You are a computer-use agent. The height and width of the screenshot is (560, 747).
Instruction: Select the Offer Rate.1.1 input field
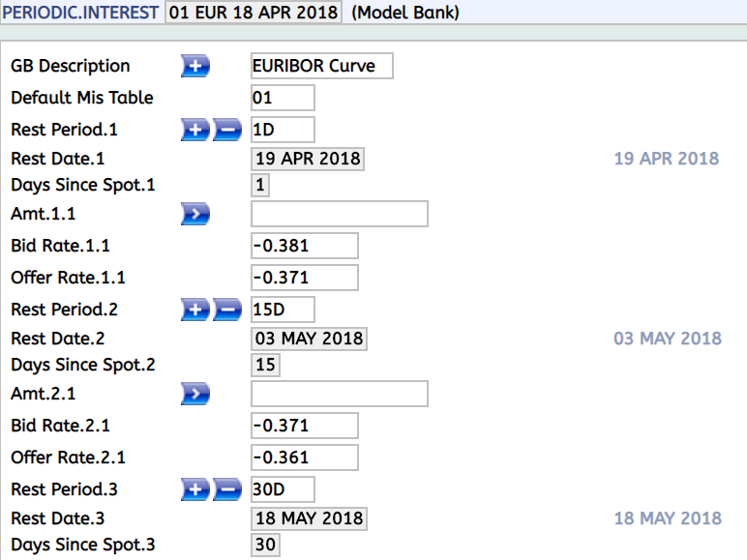(304, 278)
